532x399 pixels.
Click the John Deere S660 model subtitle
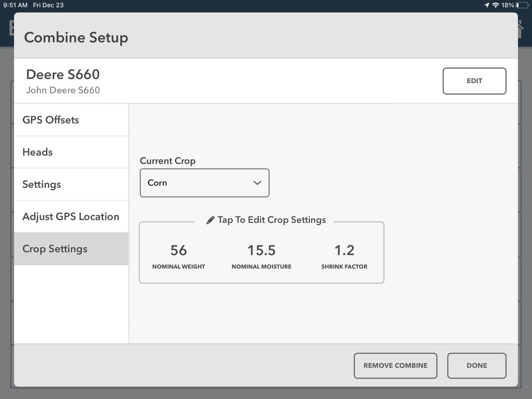tap(63, 90)
